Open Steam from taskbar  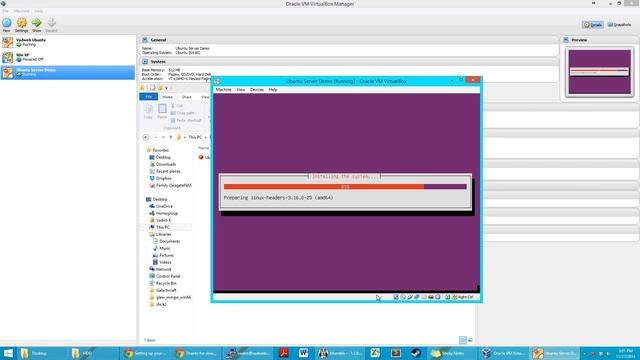(x=416, y=353)
